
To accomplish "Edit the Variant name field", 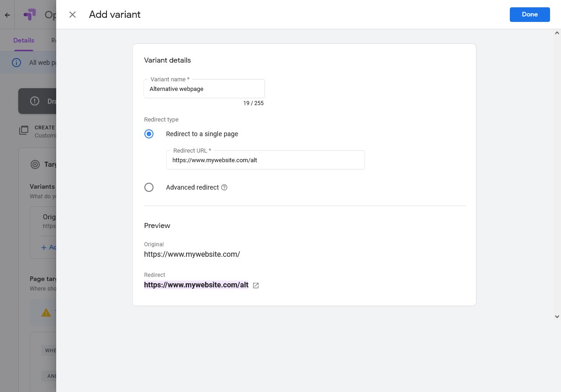I will 204,89.
